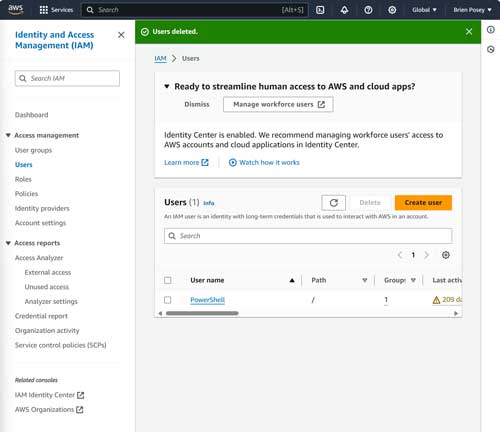
Task: Open Policies in the sidebar
Action: (26, 194)
